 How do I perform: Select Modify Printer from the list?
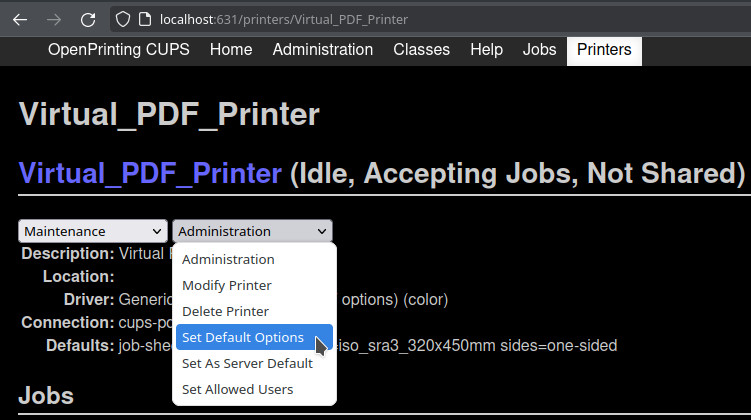[x=254, y=285]
